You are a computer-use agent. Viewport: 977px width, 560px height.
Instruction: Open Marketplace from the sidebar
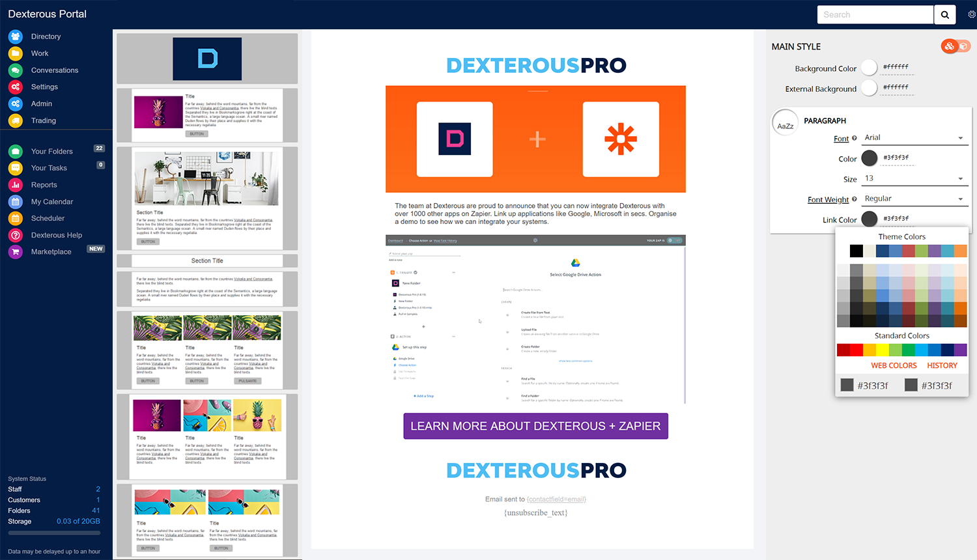click(x=51, y=252)
